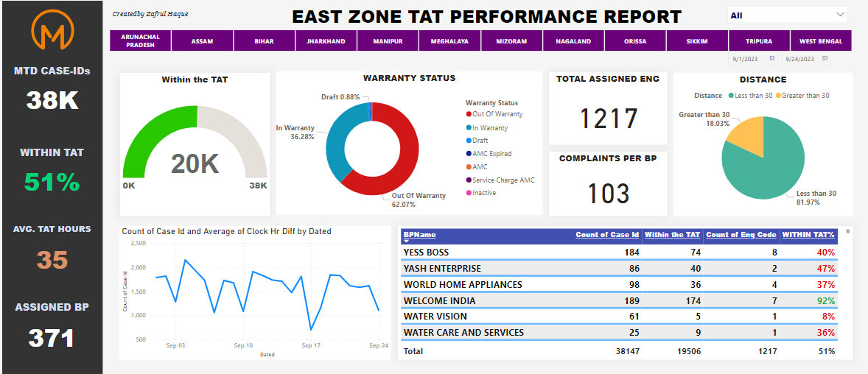Click the JHARKHAND slicer button

click(x=326, y=41)
